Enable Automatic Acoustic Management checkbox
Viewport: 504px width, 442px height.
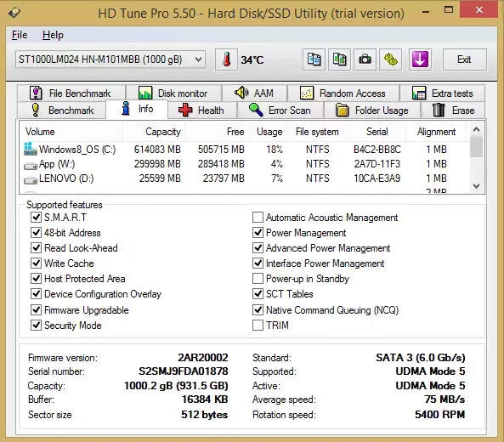click(x=258, y=218)
